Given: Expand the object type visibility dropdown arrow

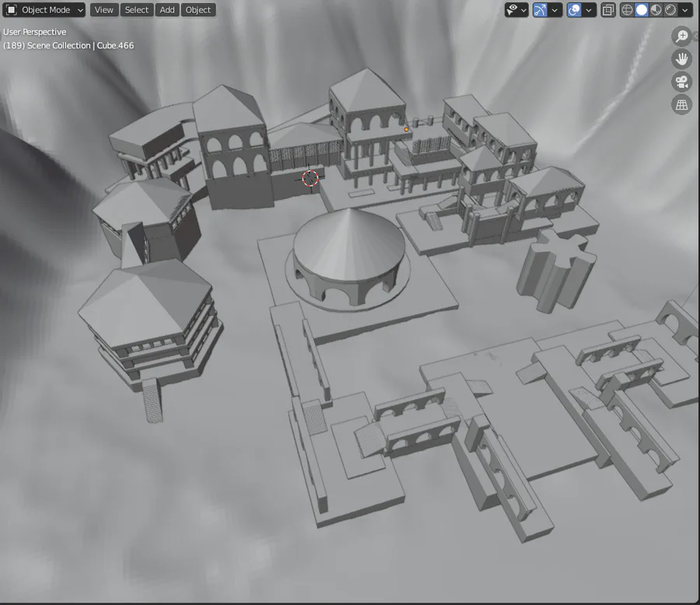Looking at the screenshot, I should (523, 10).
